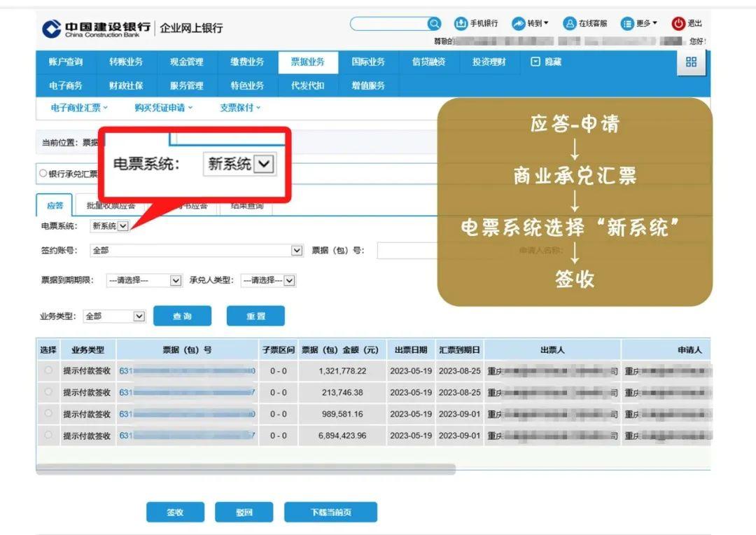The height and width of the screenshot is (535, 756).
Task: Open the 特色业务 menu
Action: point(247,85)
